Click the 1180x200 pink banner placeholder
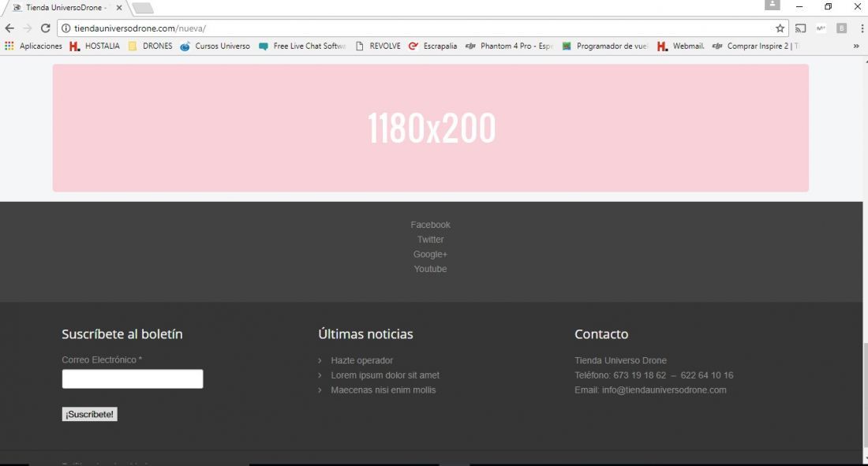This screenshot has height=466, width=868. pyautogui.click(x=431, y=128)
